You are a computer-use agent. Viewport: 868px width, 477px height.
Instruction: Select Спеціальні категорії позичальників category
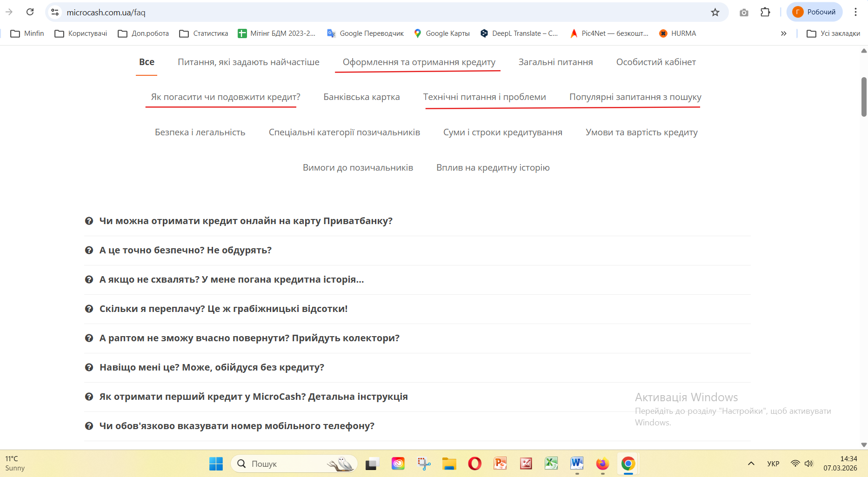(344, 132)
